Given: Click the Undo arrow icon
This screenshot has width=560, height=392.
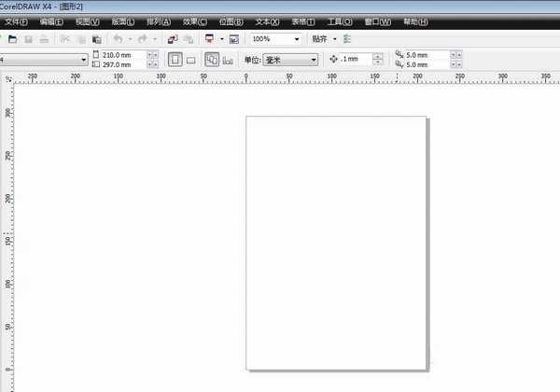Looking at the screenshot, I should coord(117,39).
